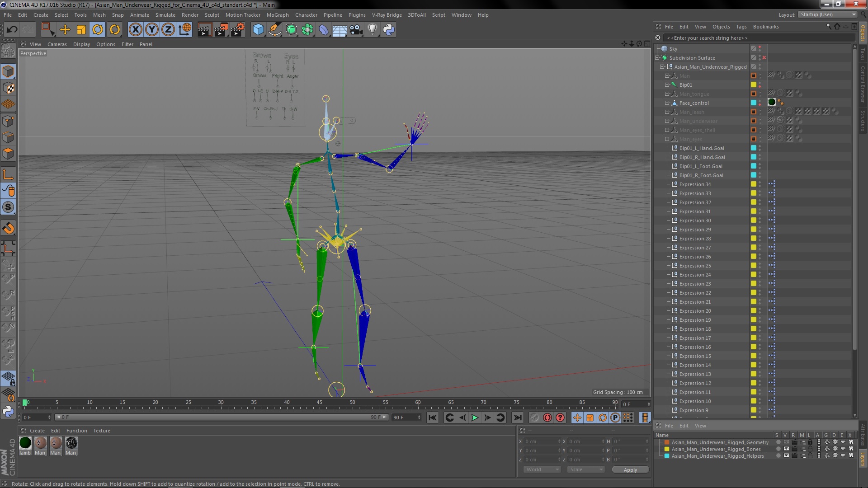Open the Array modeling objects icon
This screenshot has width=868, height=488.
[307, 30]
